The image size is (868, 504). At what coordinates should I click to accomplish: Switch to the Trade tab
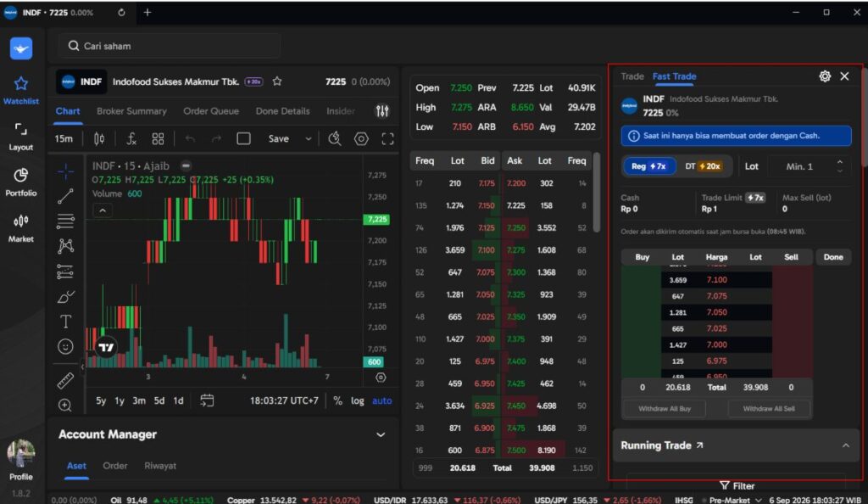(x=632, y=76)
